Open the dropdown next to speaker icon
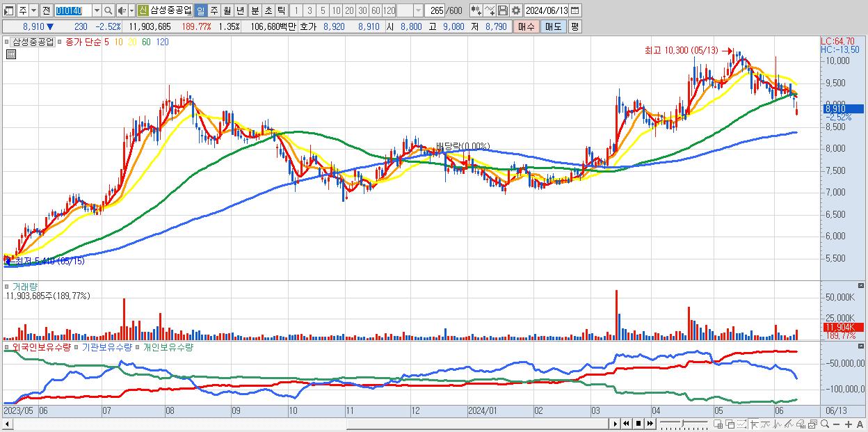868x432 pixels. pos(131,11)
